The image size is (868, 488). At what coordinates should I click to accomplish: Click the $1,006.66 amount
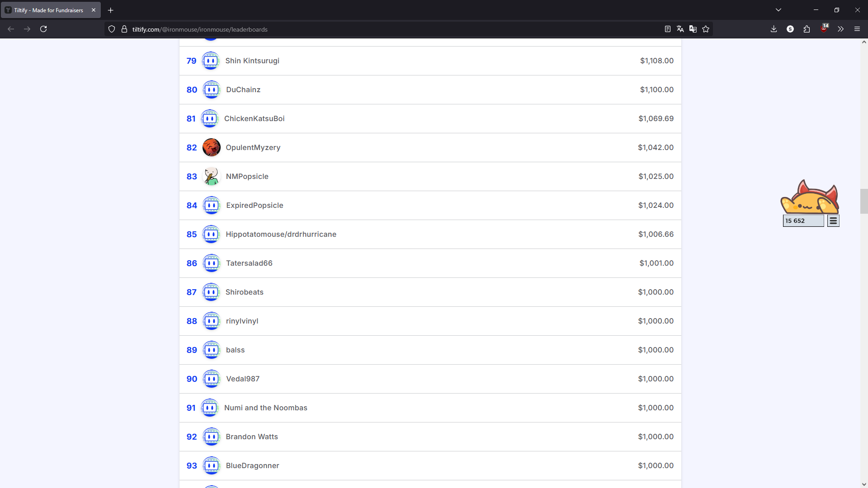(656, 234)
